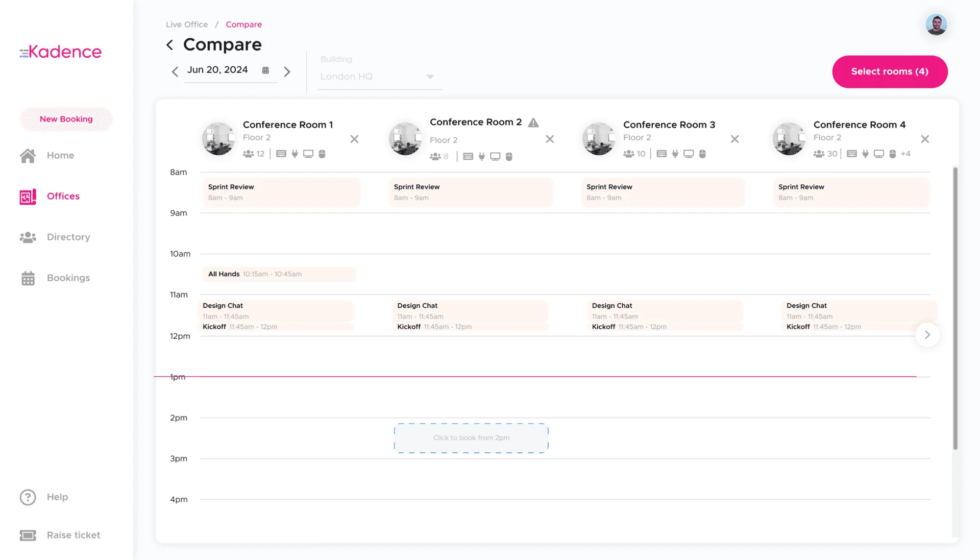Click the Select rooms (4) button
This screenshot has width=980, height=560.
point(890,71)
